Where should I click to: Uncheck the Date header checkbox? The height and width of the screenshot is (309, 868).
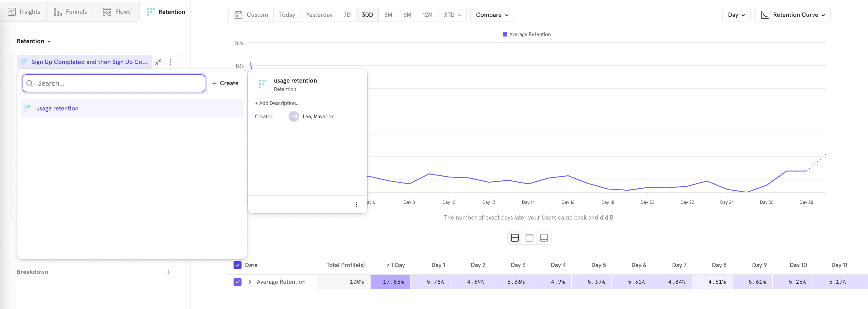[x=238, y=265]
